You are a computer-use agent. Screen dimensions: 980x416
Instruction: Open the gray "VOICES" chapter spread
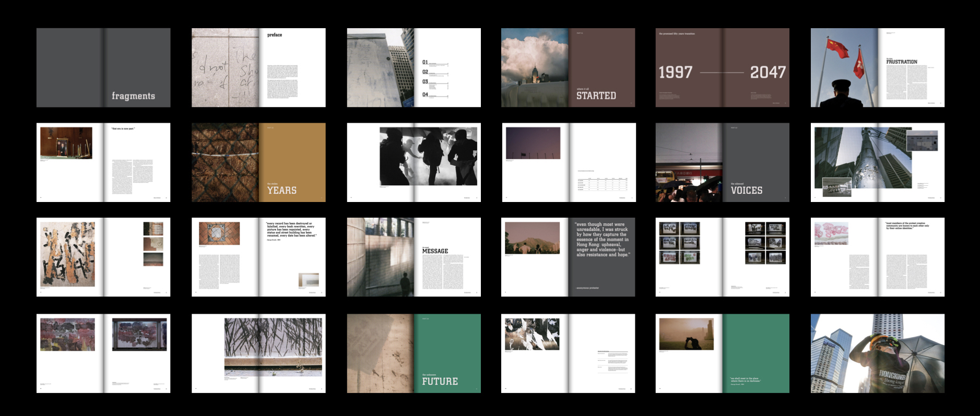tap(722, 162)
